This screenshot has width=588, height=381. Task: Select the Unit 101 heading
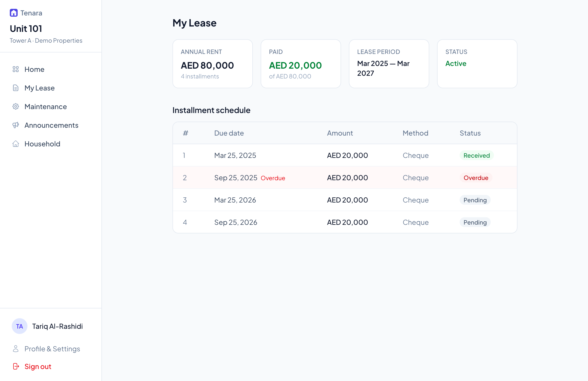26,28
